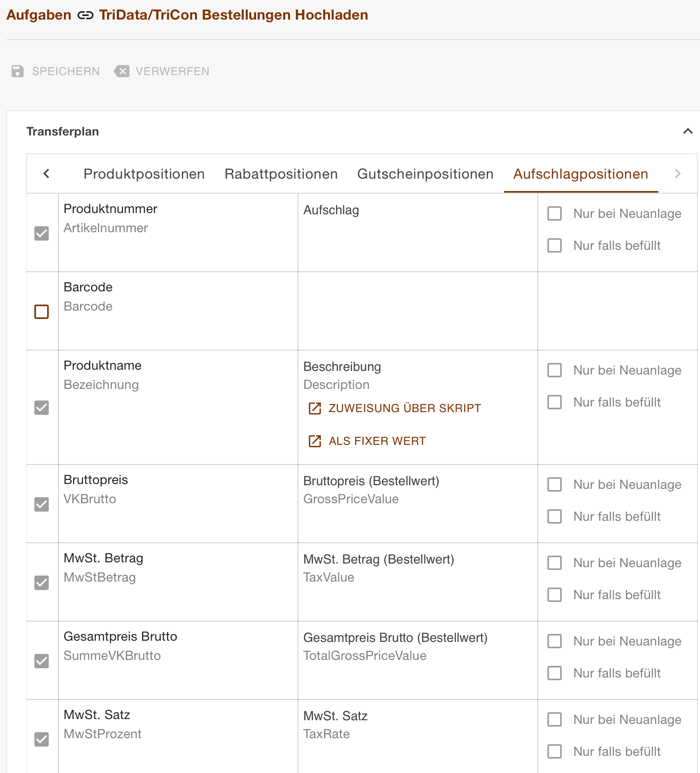
Task: Uncheck the MwSt. Satz row checkbox
Action: click(42, 739)
